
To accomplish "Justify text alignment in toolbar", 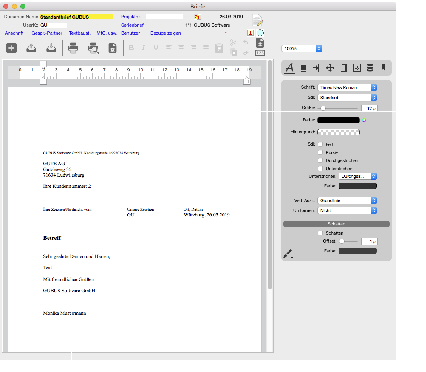I will coord(206,48).
